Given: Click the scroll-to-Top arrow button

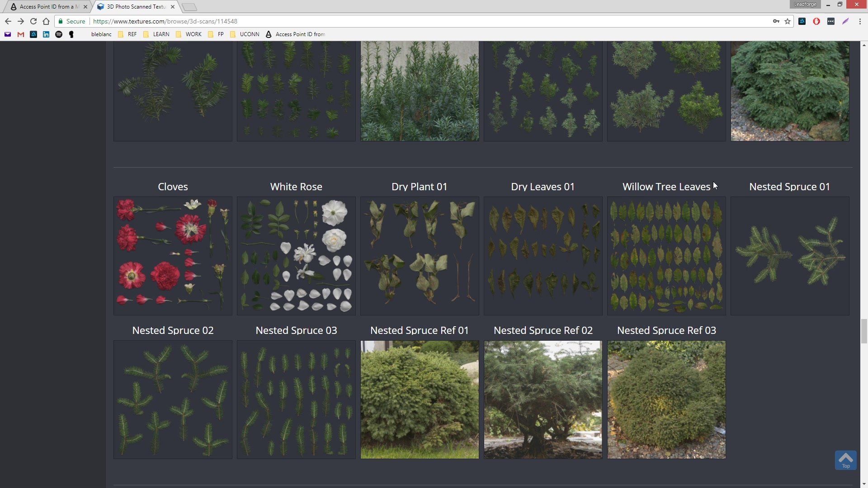Looking at the screenshot, I should (845, 460).
